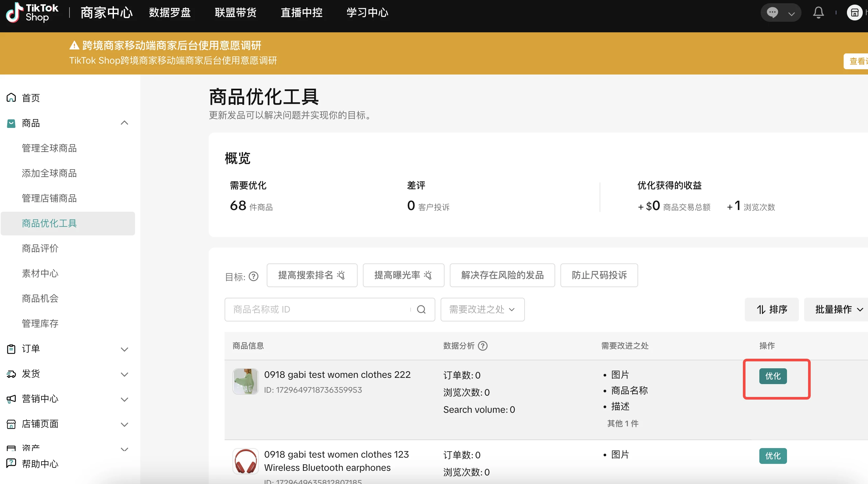Screen dimensions: 868x484
Task: Open the shop avatar icon at top right
Action: coord(855,12)
